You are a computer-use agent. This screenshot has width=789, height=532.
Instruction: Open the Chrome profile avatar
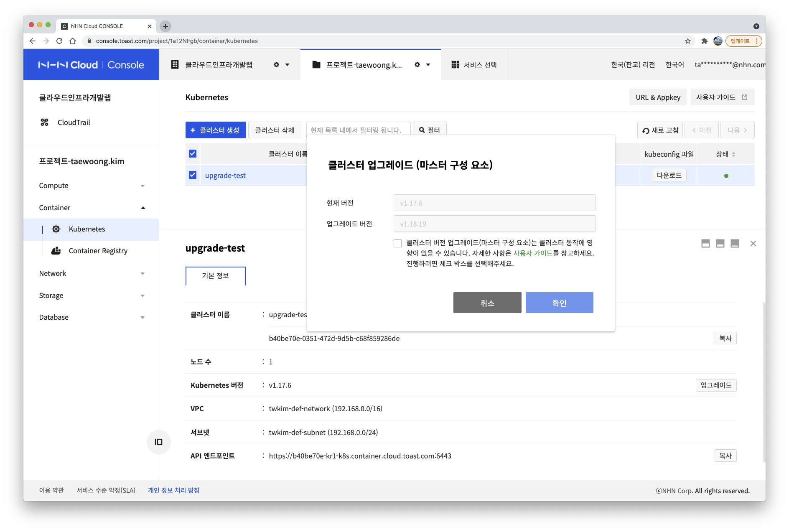(718, 41)
